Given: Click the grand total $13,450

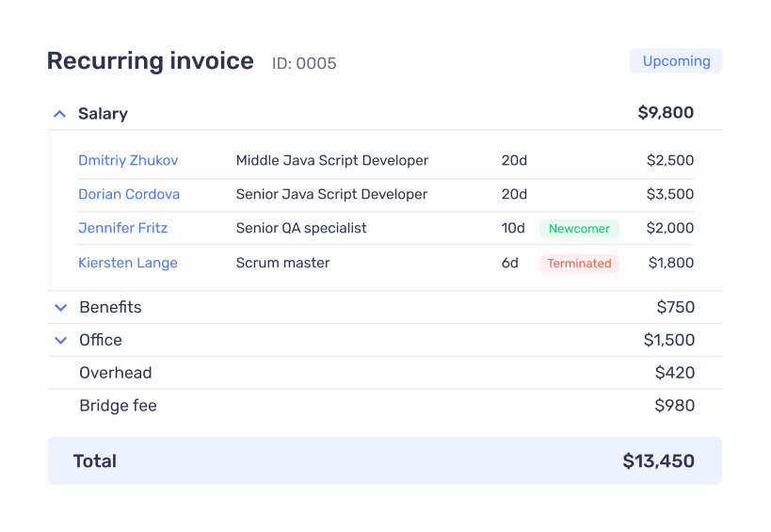Looking at the screenshot, I should point(658,461).
